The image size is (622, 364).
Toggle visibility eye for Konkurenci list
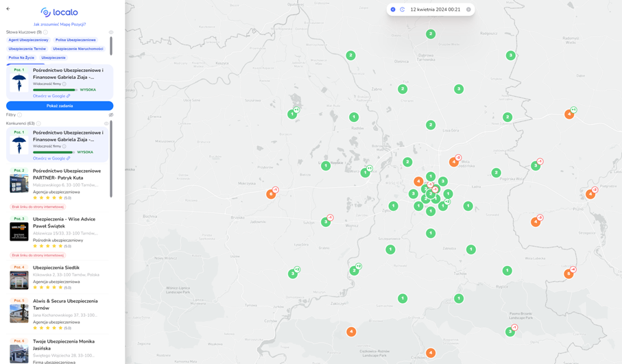click(x=106, y=124)
